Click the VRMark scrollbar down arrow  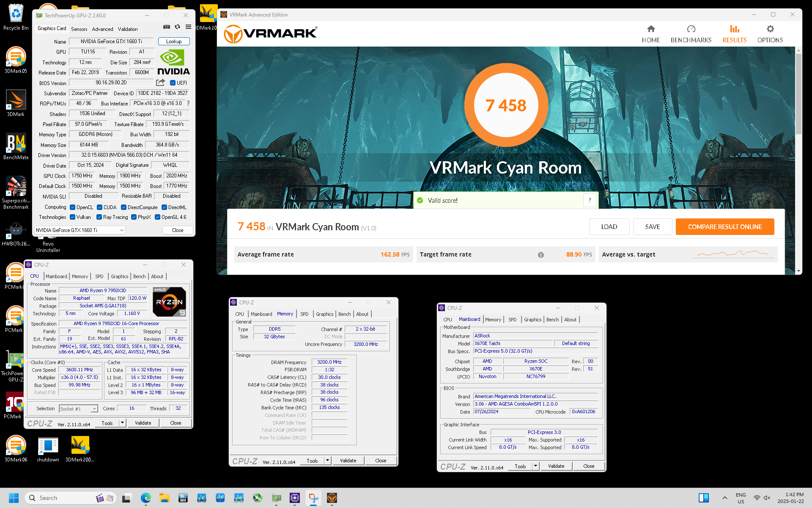click(798, 271)
